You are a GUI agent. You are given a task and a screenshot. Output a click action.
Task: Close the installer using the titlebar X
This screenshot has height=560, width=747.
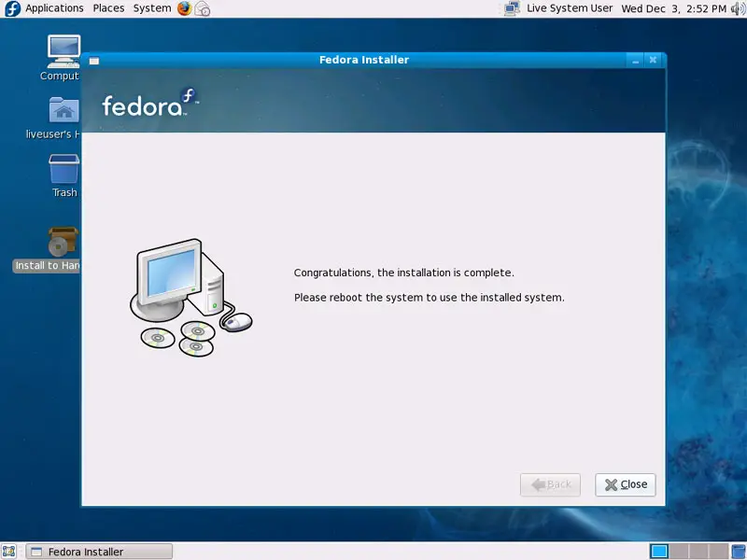pos(653,60)
